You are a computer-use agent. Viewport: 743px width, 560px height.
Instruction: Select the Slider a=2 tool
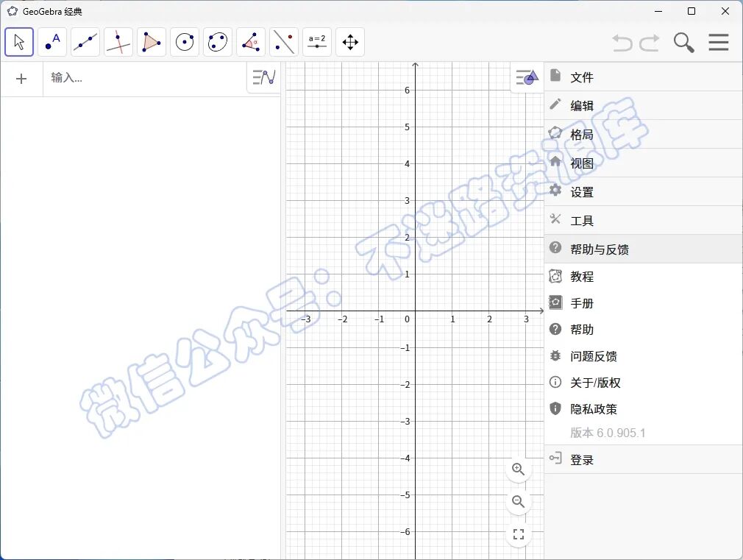click(317, 42)
